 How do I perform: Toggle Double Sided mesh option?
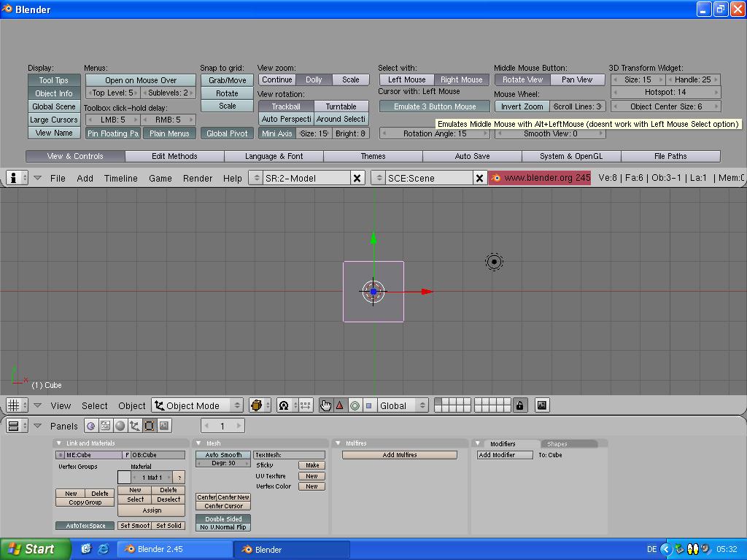[x=223, y=518]
